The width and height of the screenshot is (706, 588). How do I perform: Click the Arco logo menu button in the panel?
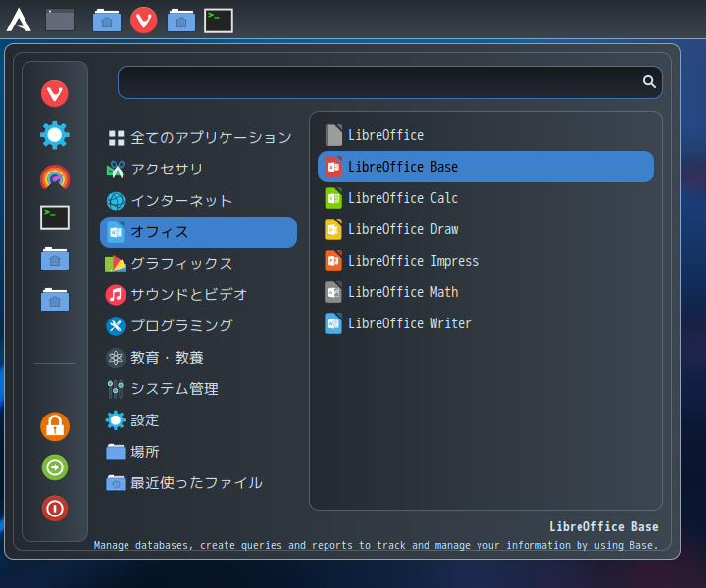point(19,21)
